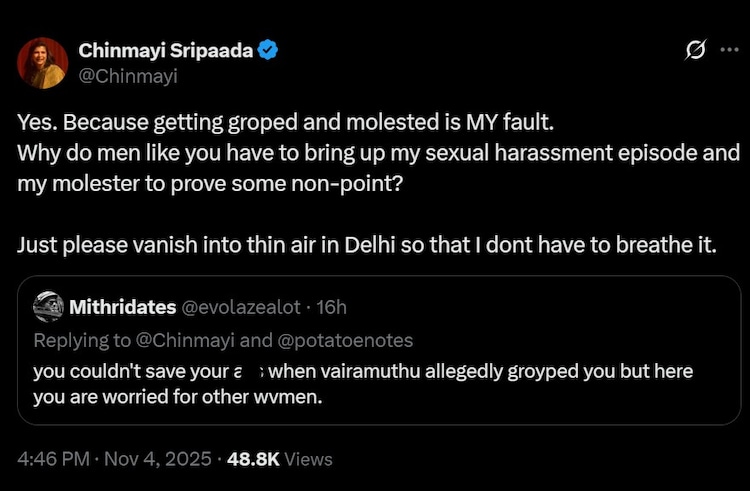
Task: Open Chinmayi Sripaada's profile picture
Action: click(43, 62)
